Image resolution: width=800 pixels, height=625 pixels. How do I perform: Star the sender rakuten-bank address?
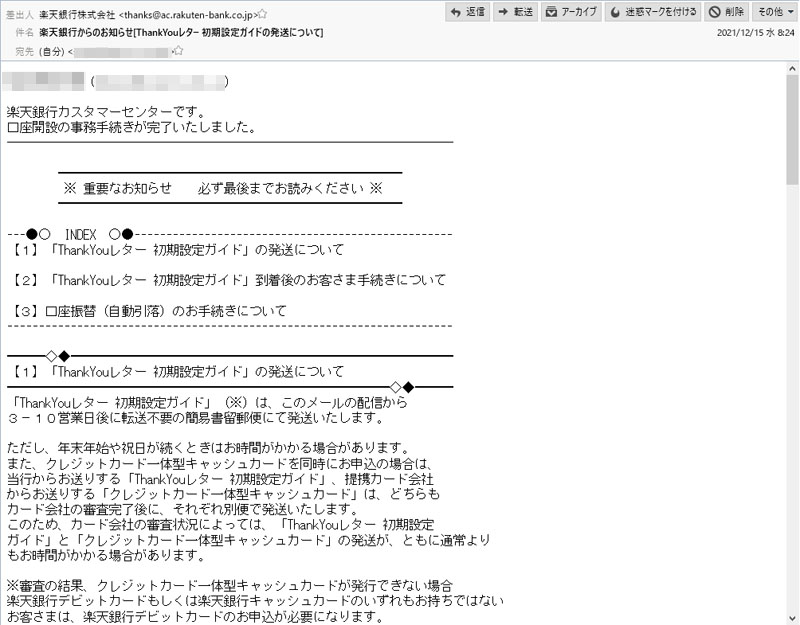(x=262, y=14)
